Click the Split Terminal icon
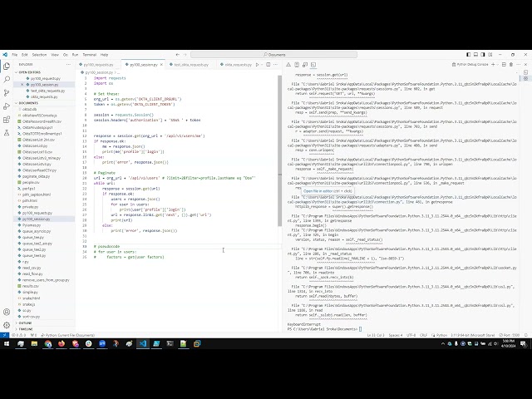532x399 pixels. click(504, 65)
